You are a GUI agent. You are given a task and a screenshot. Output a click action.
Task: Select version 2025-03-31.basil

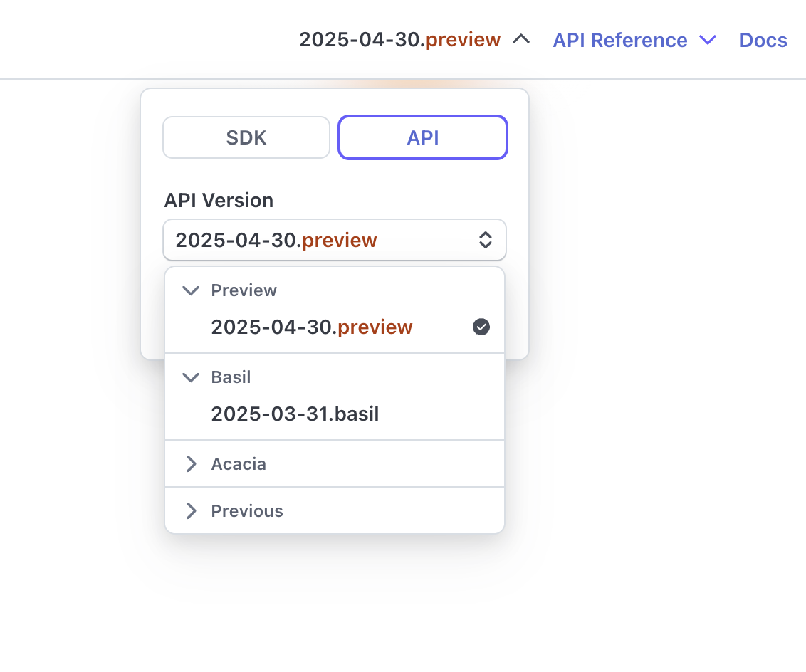pos(295,414)
